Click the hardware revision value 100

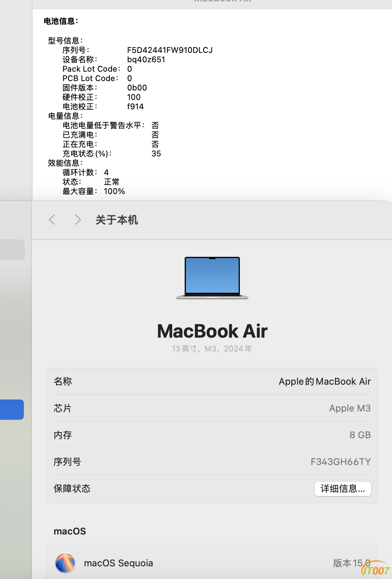(134, 97)
